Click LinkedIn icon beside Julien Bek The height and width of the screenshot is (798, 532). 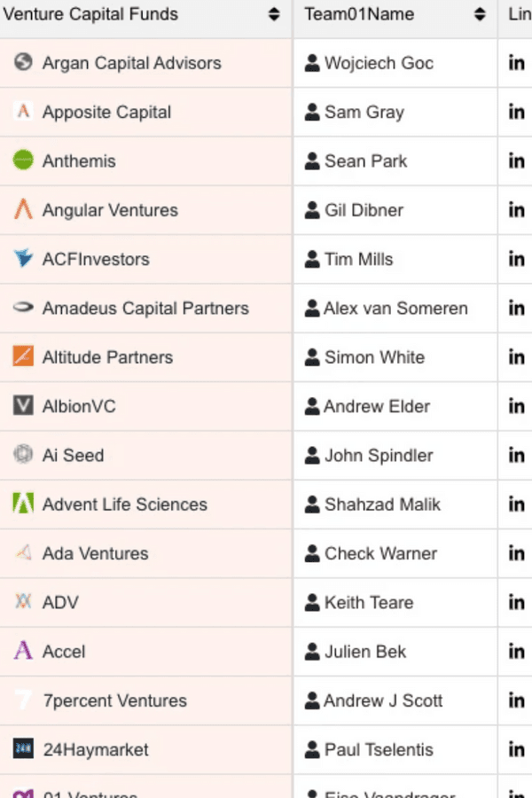516,651
